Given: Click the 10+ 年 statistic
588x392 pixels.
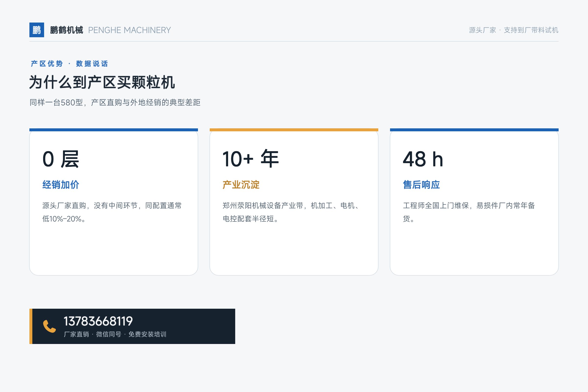Looking at the screenshot, I should [251, 159].
